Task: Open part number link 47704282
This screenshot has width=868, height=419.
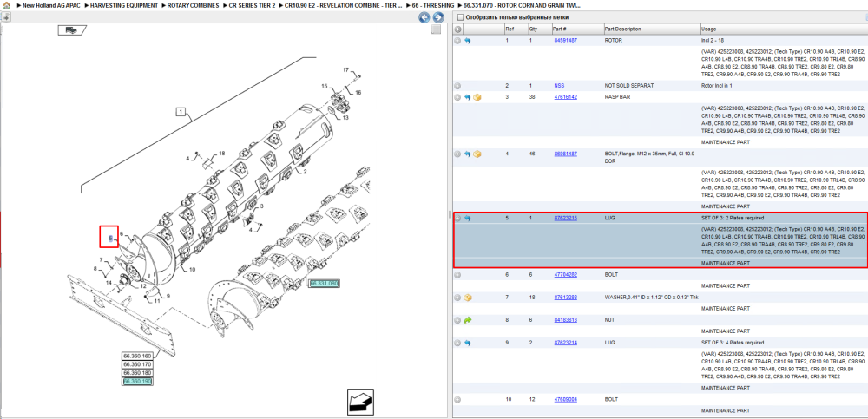Action: [x=565, y=274]
